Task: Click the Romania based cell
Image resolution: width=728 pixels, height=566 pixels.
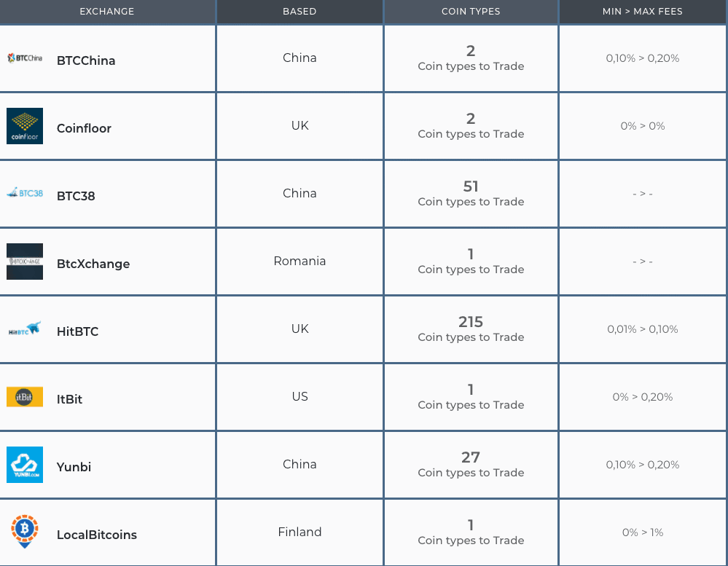Action: pos(300,262)
